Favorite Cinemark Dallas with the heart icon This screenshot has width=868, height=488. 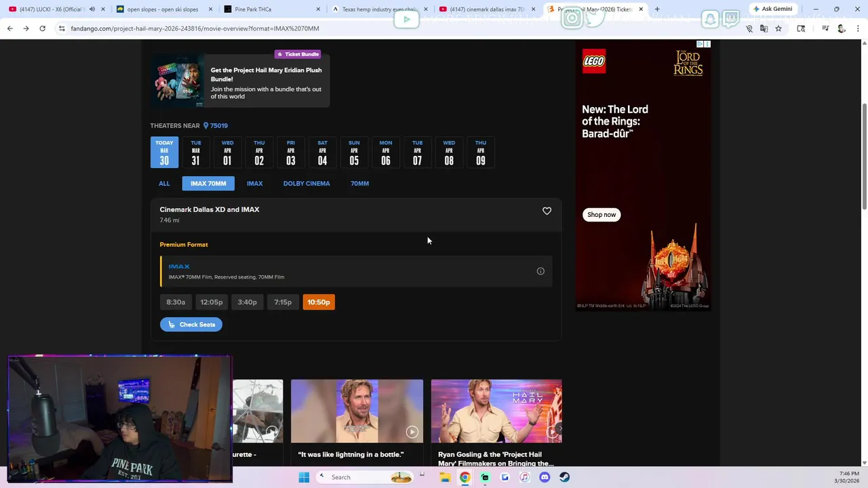coord(547,211)
